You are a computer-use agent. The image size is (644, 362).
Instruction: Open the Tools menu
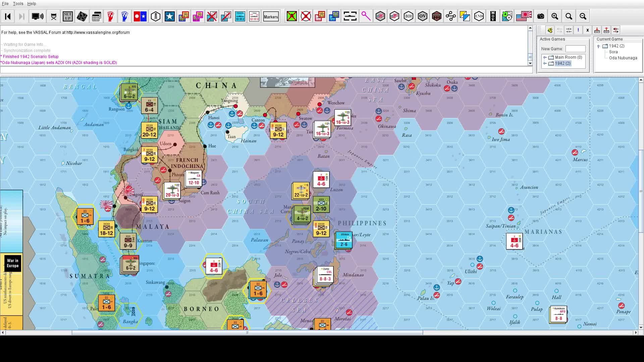[x=18, y=4]
